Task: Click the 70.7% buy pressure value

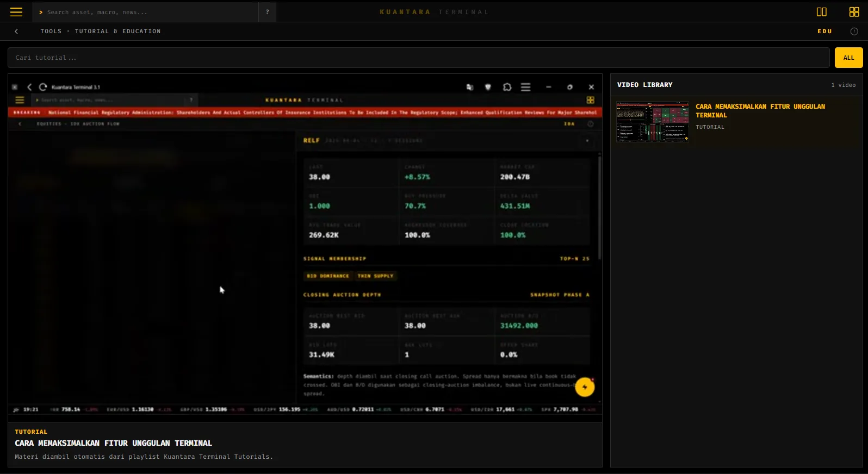Action: [415, 206]
